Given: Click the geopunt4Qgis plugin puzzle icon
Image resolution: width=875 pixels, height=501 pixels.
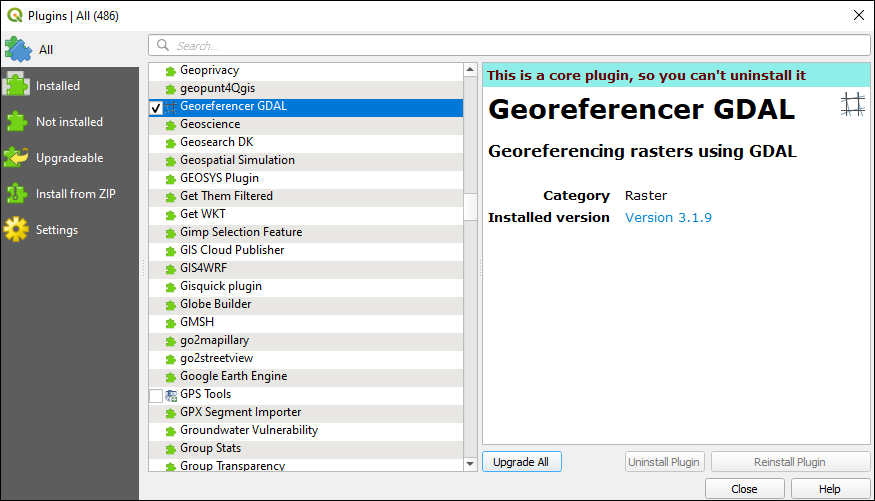Looking at the screenshot, I should (171, 89).
